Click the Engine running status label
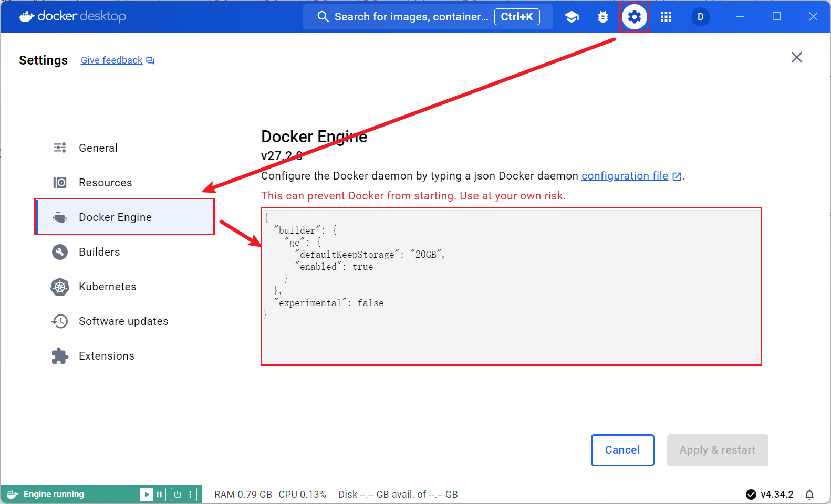831x504 pixels. 54,494
